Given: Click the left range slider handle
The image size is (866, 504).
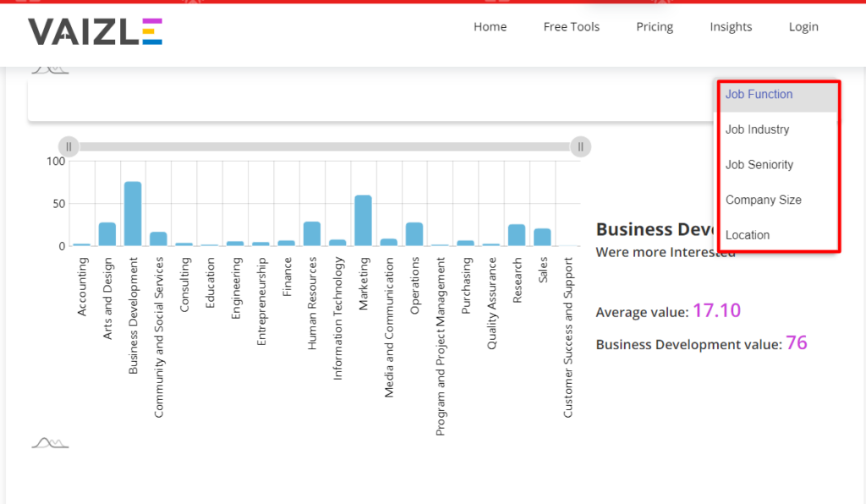Looking at the screenshot, I should pyautogui.click(x=68, y=146).
